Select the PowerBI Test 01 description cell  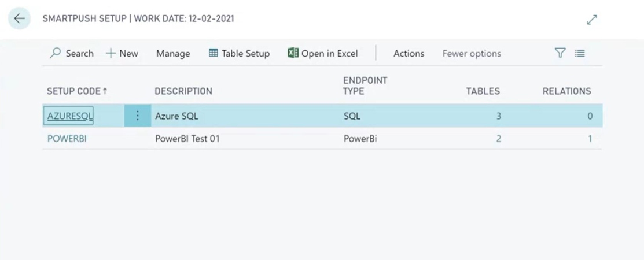click(187, 139)
